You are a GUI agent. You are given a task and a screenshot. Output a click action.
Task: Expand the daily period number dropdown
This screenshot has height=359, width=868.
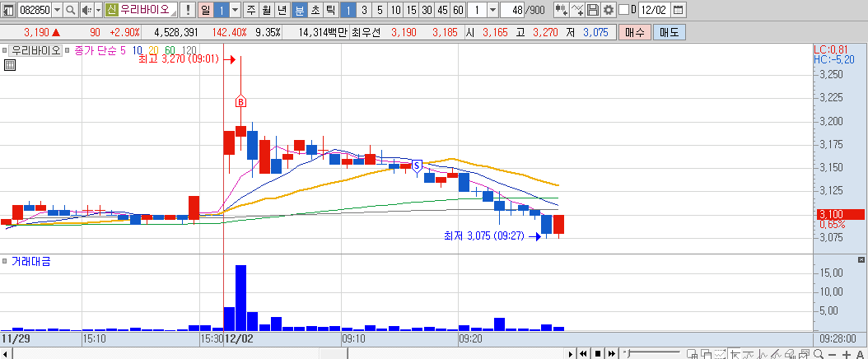[x=235, y=10]
